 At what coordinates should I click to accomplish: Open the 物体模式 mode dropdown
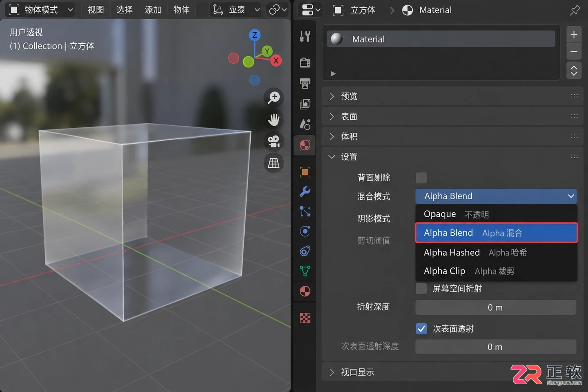click(40, 10)
